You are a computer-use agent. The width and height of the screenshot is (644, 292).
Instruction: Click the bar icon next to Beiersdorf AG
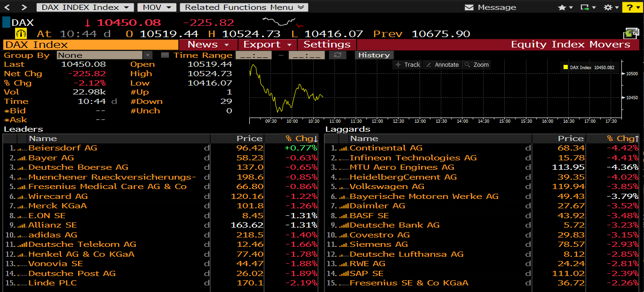point(22,148)
